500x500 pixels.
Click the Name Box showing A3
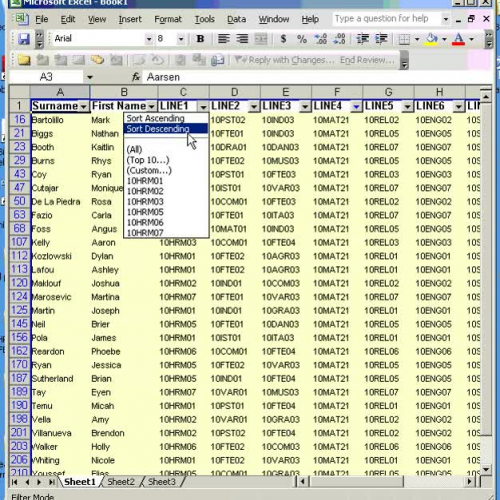(46, 77)
